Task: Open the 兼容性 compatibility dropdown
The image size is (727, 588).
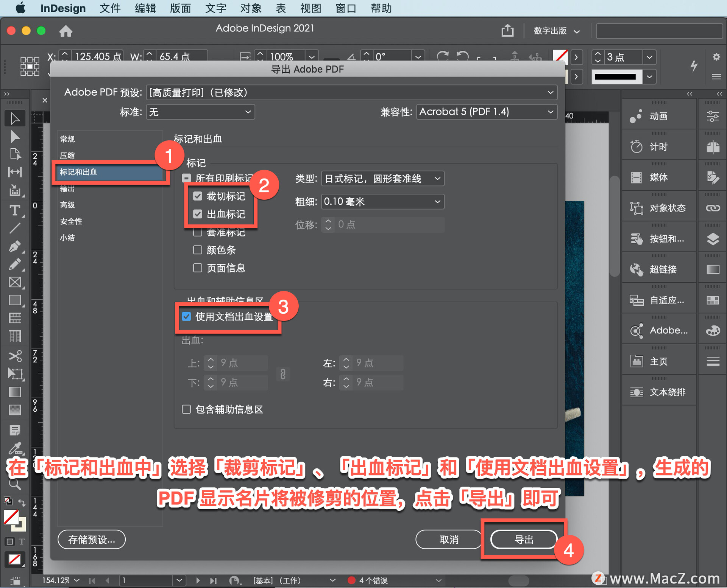Action: click(487, 112)
